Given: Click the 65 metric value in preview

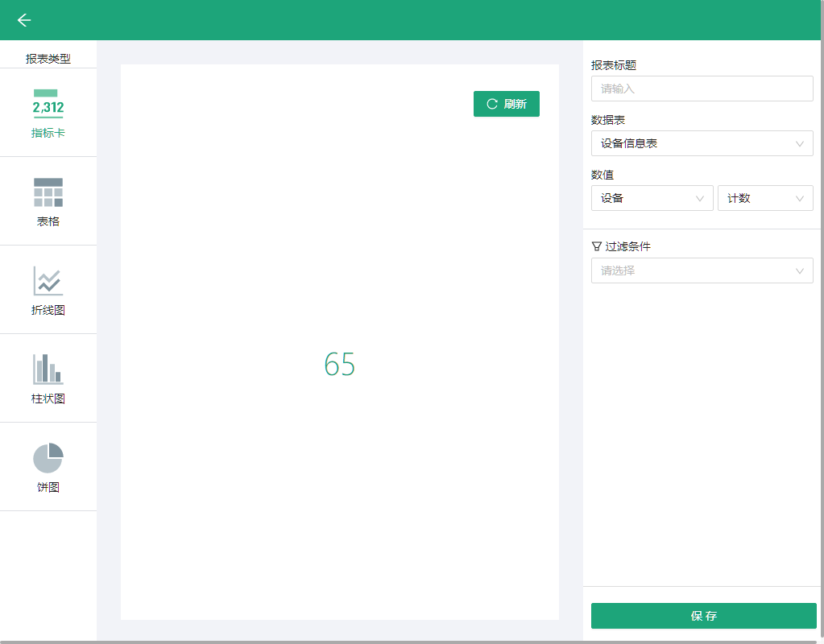Looking at the screenshot, I should (x=339, y=365).
